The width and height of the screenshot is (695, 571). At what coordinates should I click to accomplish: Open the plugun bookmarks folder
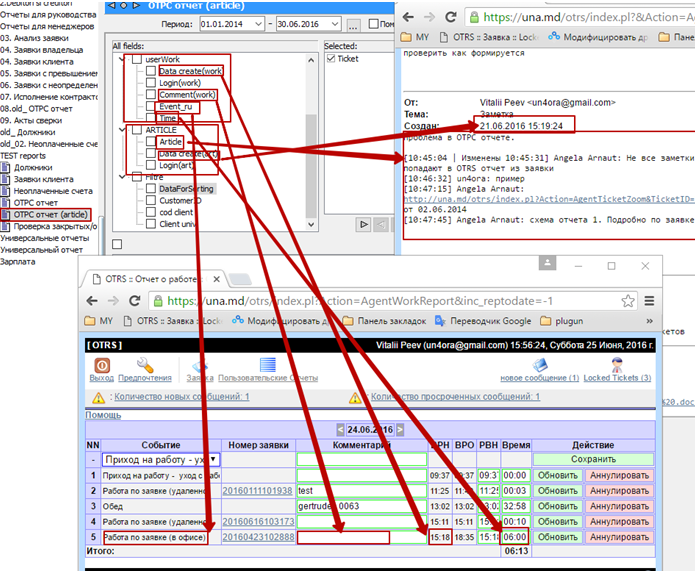point(562,321)
